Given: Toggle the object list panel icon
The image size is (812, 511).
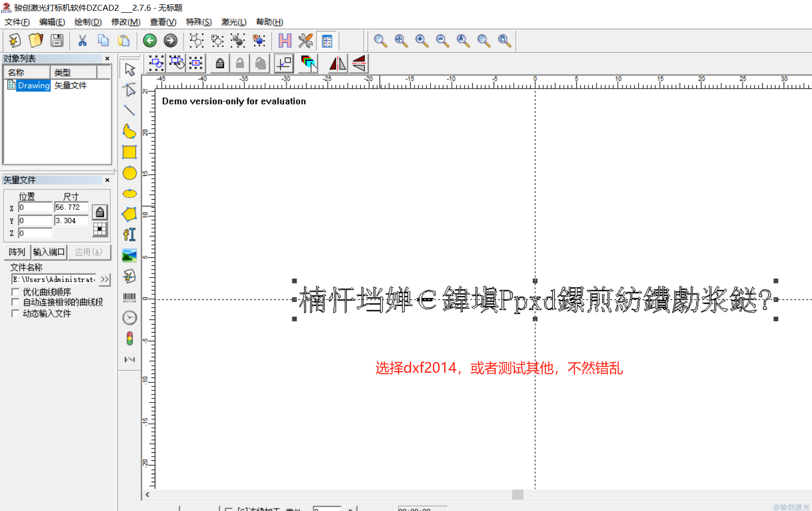Looking at the screenshot, I should click(327, 41).
